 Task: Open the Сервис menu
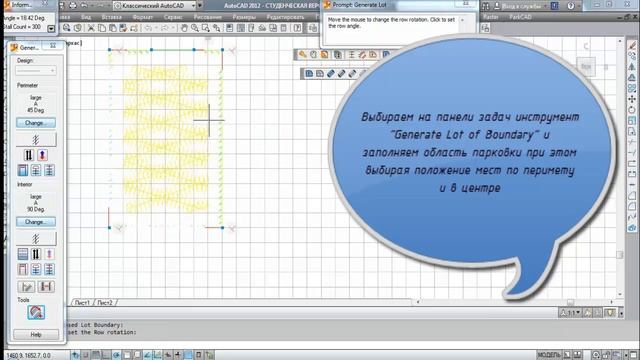173,17
